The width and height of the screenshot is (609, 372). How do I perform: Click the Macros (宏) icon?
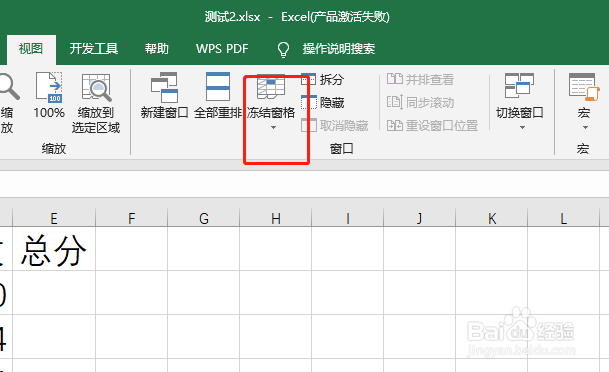(584, 87)
